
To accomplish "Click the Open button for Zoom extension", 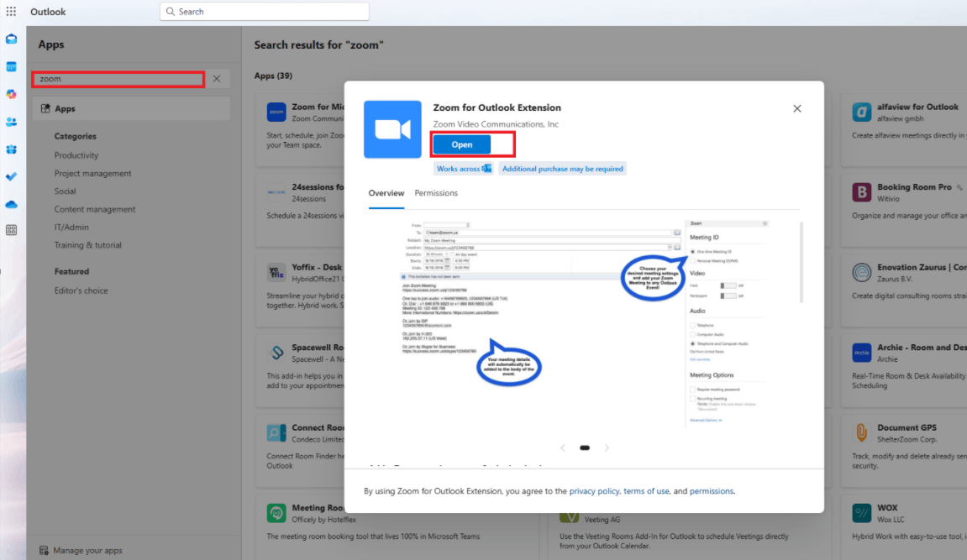I will (x=461, y=144).
